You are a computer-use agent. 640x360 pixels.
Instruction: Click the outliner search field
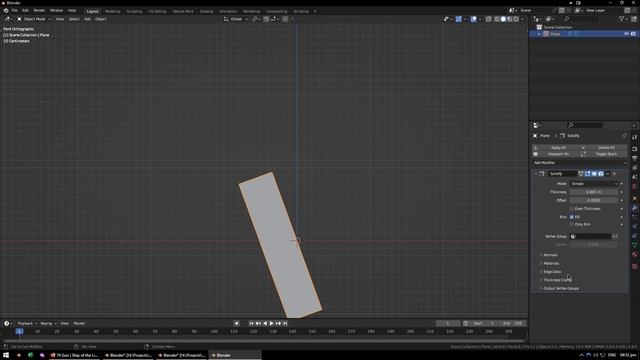pyautogui.click(x=581, y=19)
